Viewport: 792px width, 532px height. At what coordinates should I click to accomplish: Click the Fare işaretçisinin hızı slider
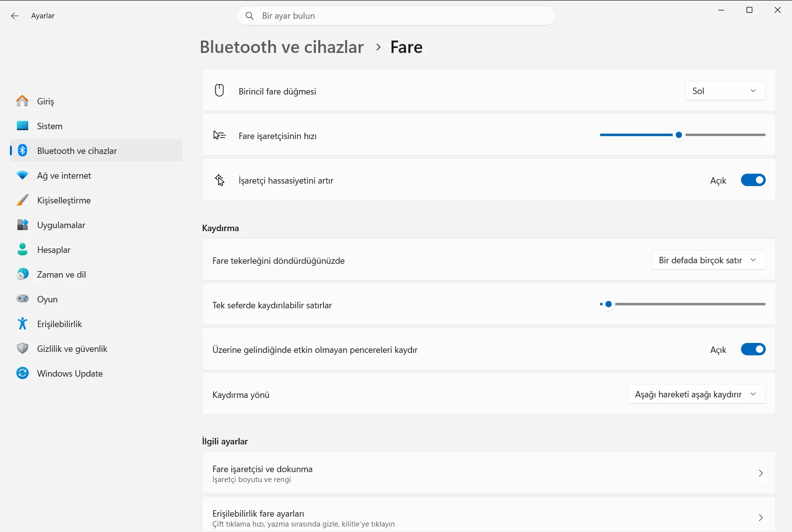[x=683, y=135]
